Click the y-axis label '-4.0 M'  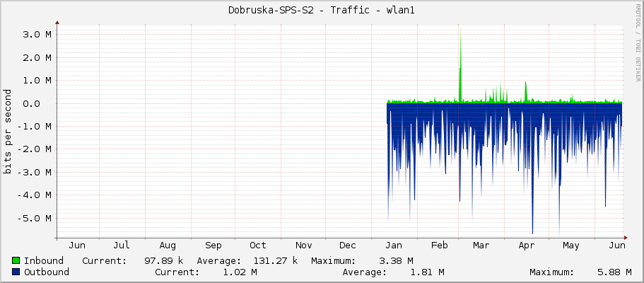pyautogui.click(x=35, y=195)
